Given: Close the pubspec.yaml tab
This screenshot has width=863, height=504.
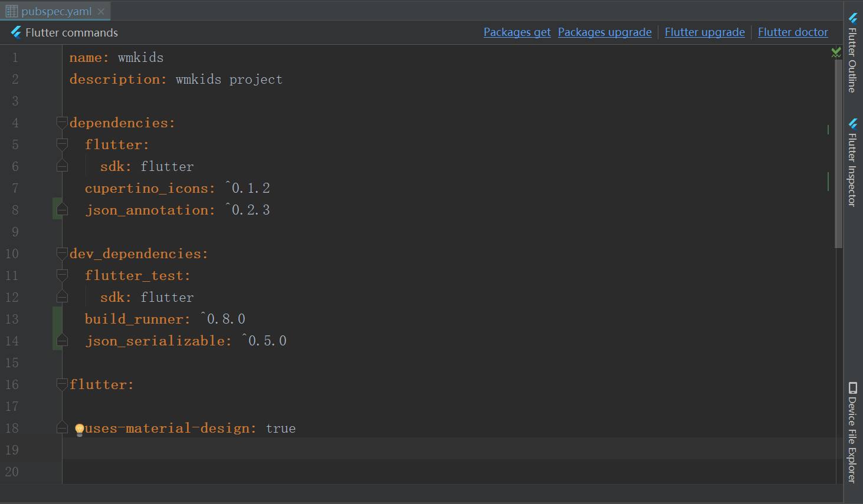Looking at the screenshot, I should 101,11.
